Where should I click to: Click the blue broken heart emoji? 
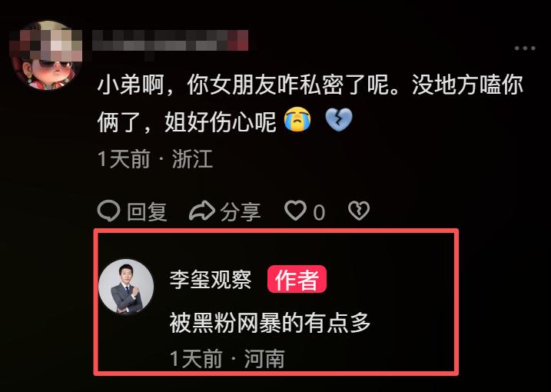(339, 120)
